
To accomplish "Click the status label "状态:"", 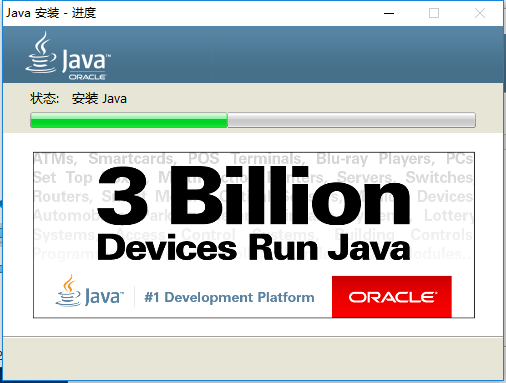I will click(44, 99).
